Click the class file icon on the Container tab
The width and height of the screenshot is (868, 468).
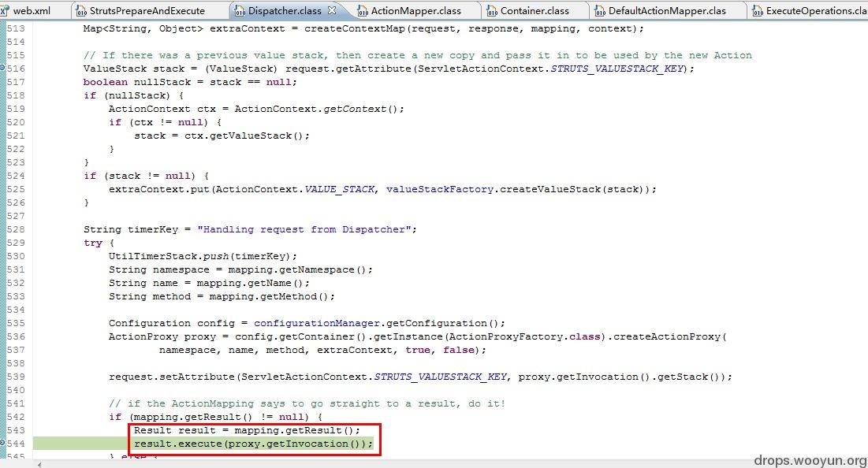(x=492, y=11)
